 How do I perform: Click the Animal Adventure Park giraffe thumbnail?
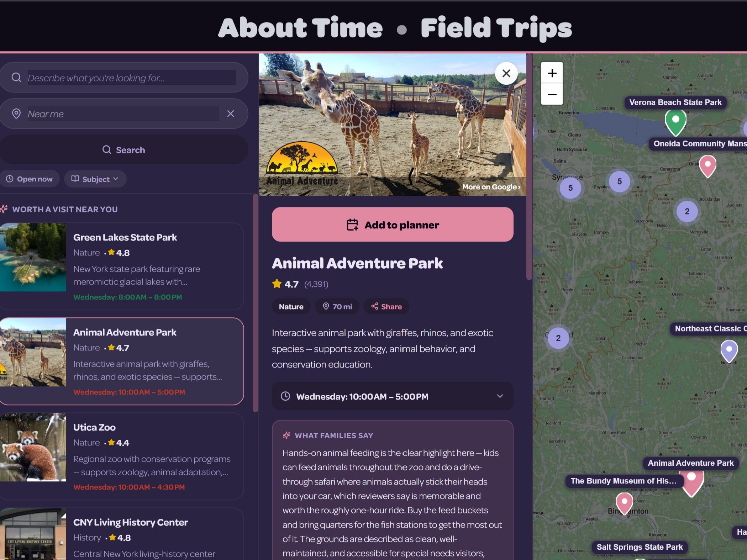pyautogui.click(x=33, y=352)
